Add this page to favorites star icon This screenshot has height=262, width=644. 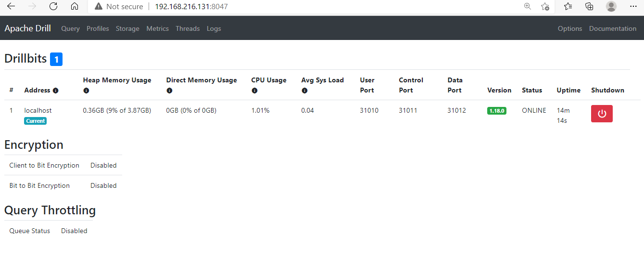coord(545,6)
